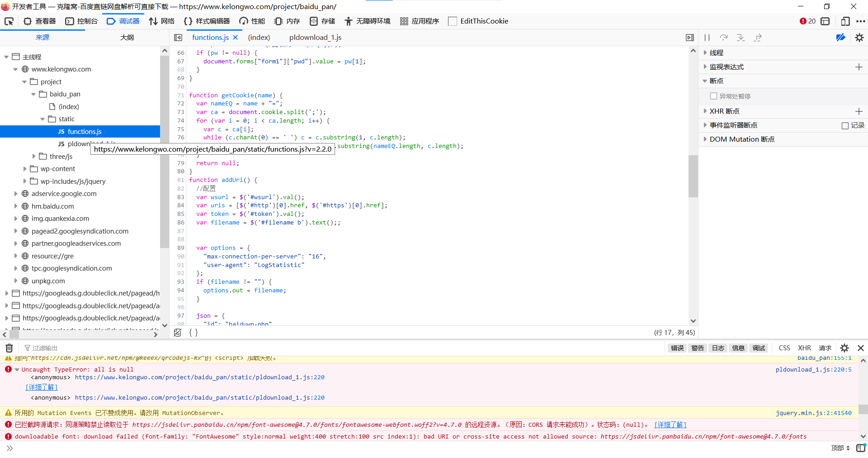This screenshot has height=458, width=868.
Task: Expand the wp-content folder
Action: click(x=25, y=168)
